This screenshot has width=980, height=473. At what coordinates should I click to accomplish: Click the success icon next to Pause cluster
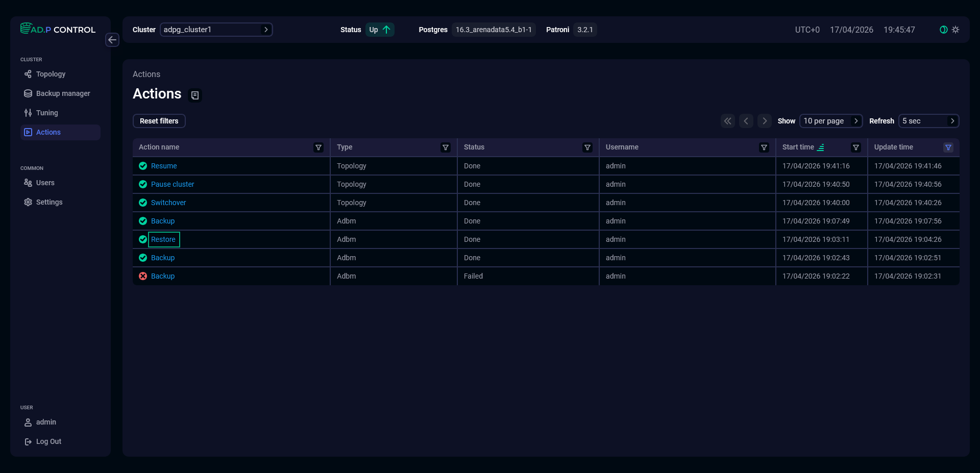click(x=143, y=184)
